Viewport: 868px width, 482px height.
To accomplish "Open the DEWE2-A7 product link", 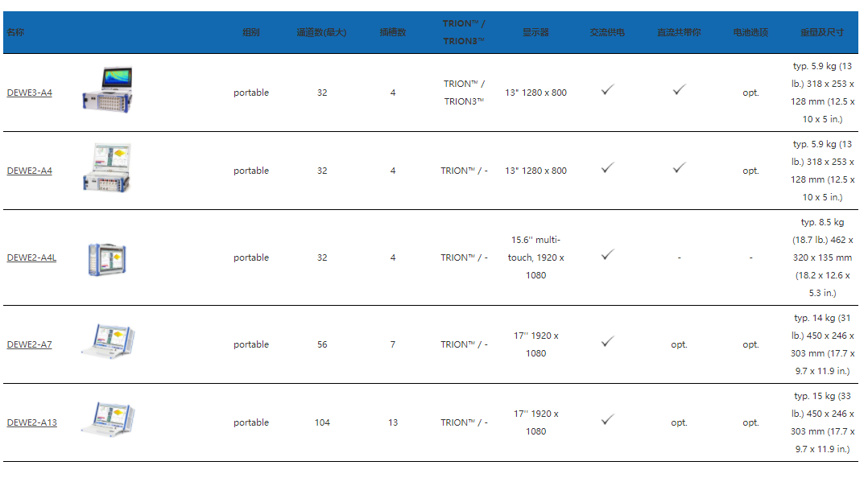I will 29,344.
